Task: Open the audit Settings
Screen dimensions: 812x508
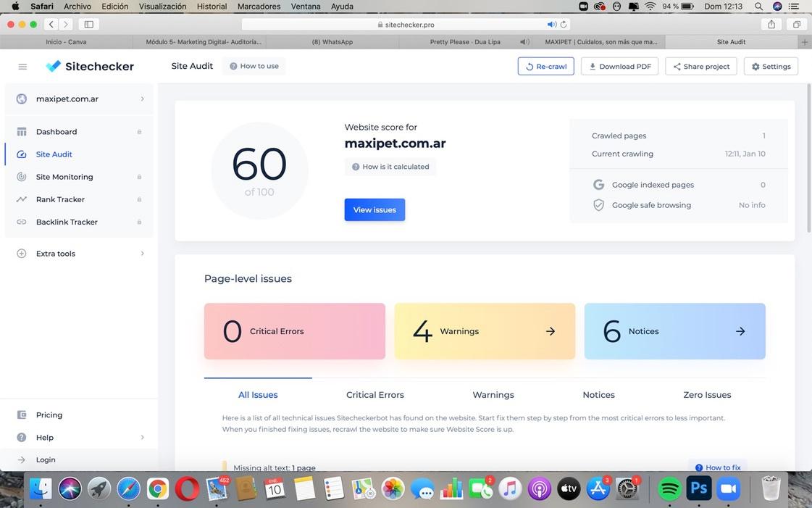Action: click(x=771, y=66)
